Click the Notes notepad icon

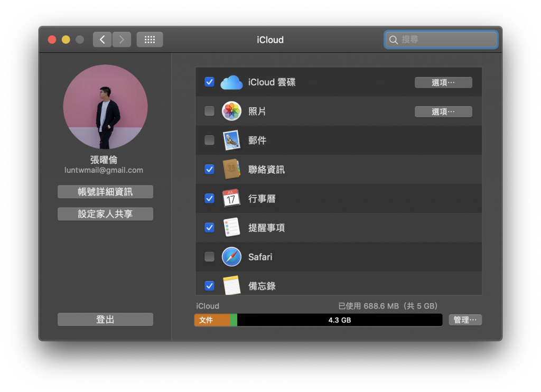pyautogui.click(x=231, y=285)
